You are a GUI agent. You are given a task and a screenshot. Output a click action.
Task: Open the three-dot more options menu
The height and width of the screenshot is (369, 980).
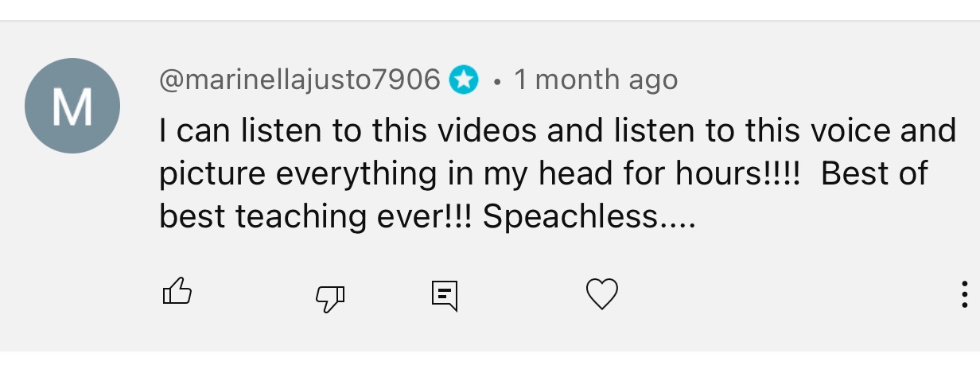(x=964, y=295)
